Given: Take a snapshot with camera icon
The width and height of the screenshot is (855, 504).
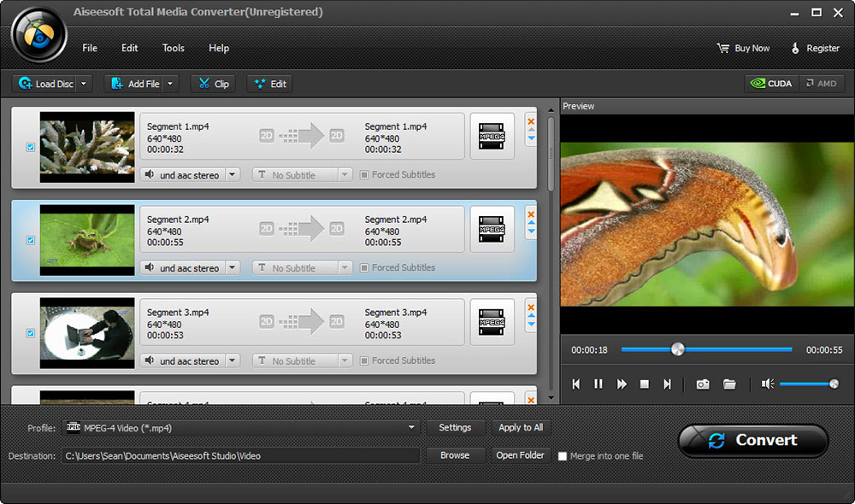Looking at the screenshot, I should click(x=703, y=384).
